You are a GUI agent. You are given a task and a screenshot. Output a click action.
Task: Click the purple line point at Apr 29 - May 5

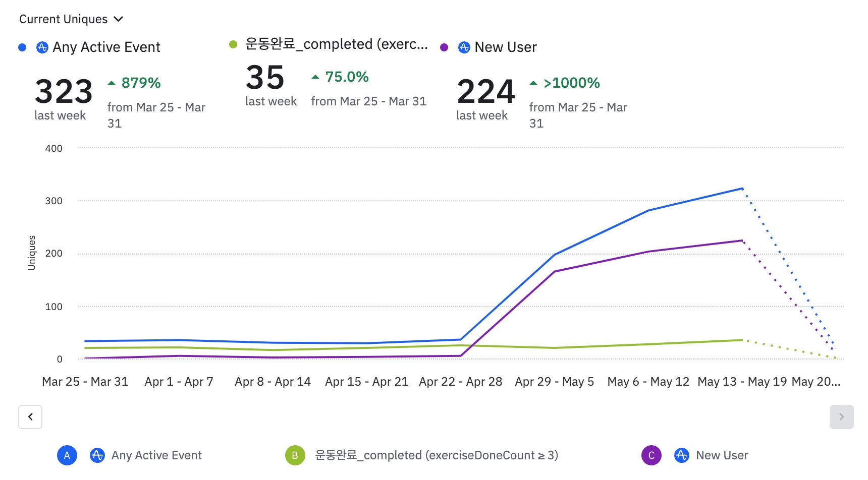[x=555, y=272]
